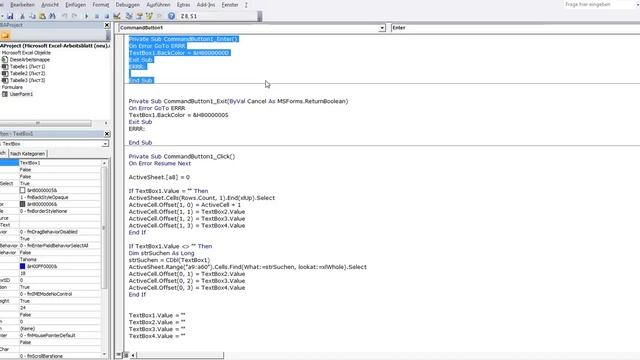Open Project Explorer via toolbar icon
640x360 pixels.
(x=129, y=16)
